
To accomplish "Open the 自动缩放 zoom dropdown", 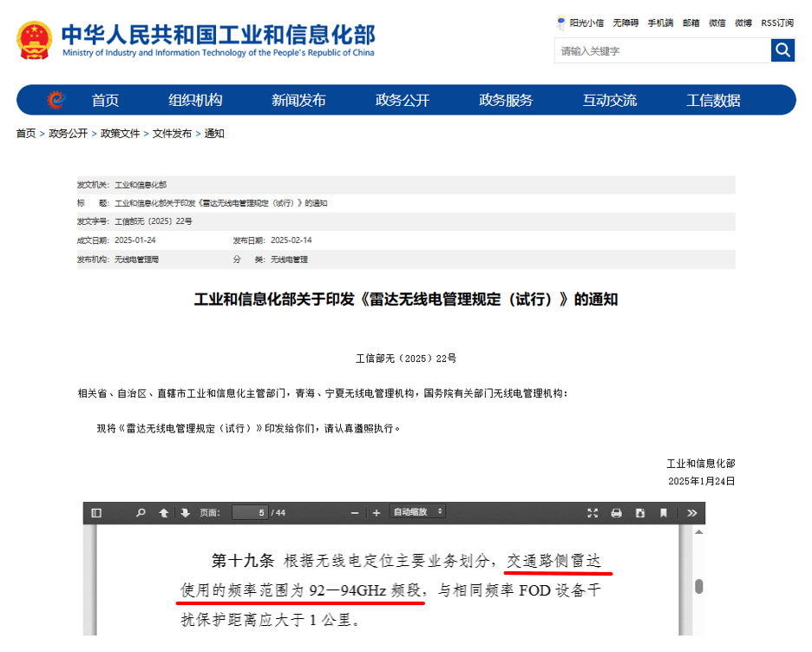I will (x=417, y=512).
